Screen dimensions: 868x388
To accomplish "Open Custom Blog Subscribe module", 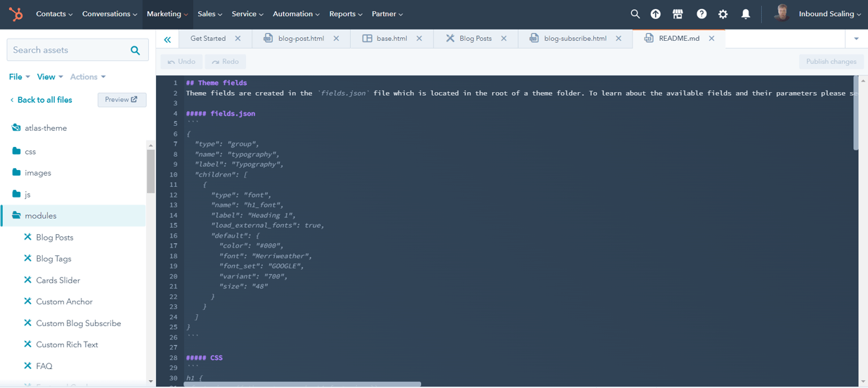I will pos(78,323).
